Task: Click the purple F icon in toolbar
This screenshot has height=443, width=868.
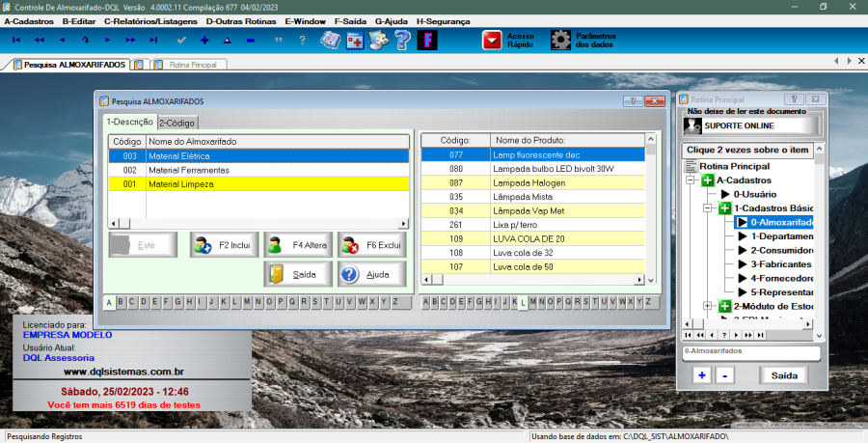Action: [427, 40]
